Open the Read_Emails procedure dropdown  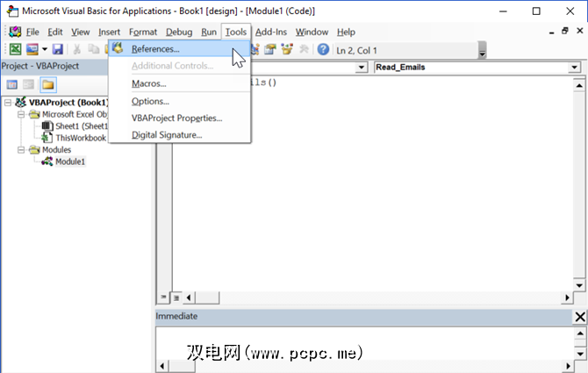point(574,68)
